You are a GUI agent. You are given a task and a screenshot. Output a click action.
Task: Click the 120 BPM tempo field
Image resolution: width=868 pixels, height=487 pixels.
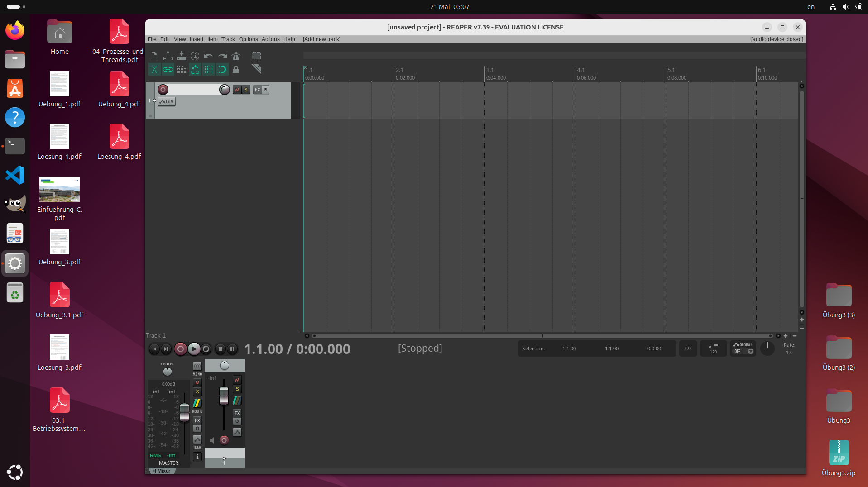coord(714,349)
